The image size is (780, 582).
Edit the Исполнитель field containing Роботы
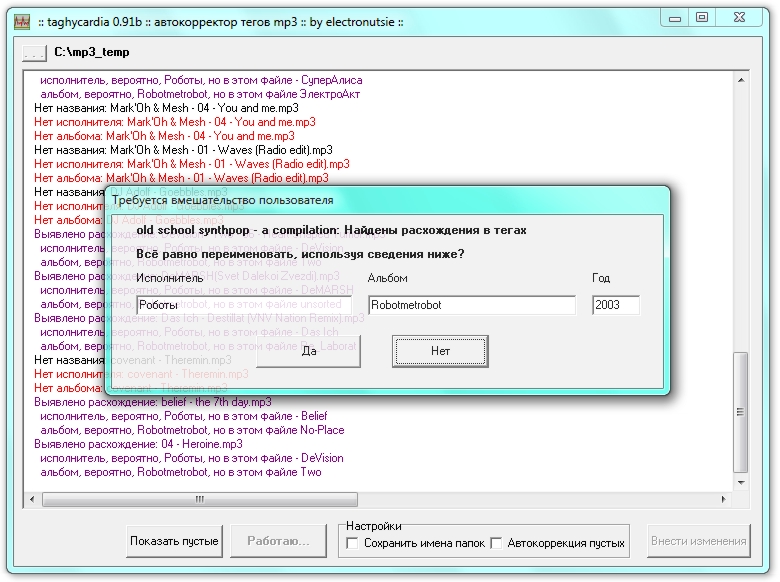[244, 305]
